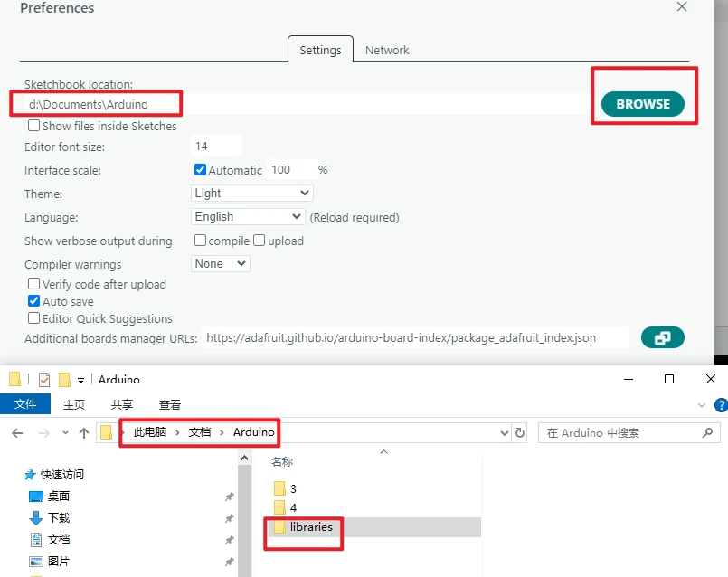This screenshot has height=577, width=728.
Task: Click the pin icon beside 下载
Action: coord(230,518)
